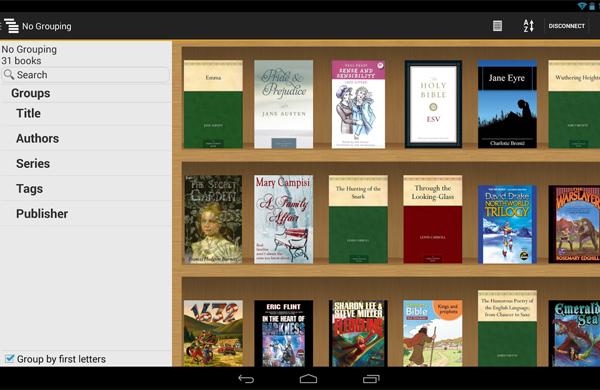Open Sense and Sensibility cover

358,104
